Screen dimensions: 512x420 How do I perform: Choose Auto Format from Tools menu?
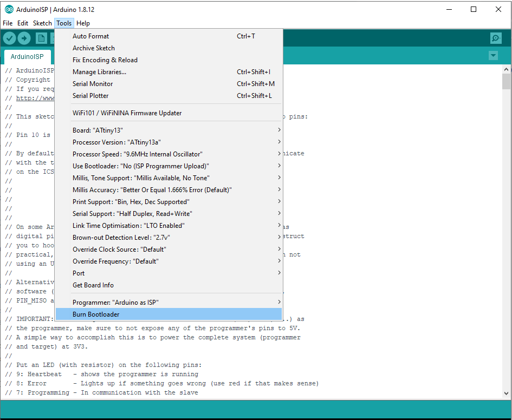[168, 36]
